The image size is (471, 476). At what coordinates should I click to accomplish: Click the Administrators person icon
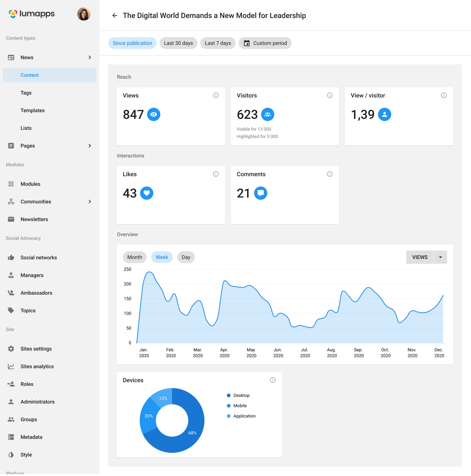pos(11,402)
